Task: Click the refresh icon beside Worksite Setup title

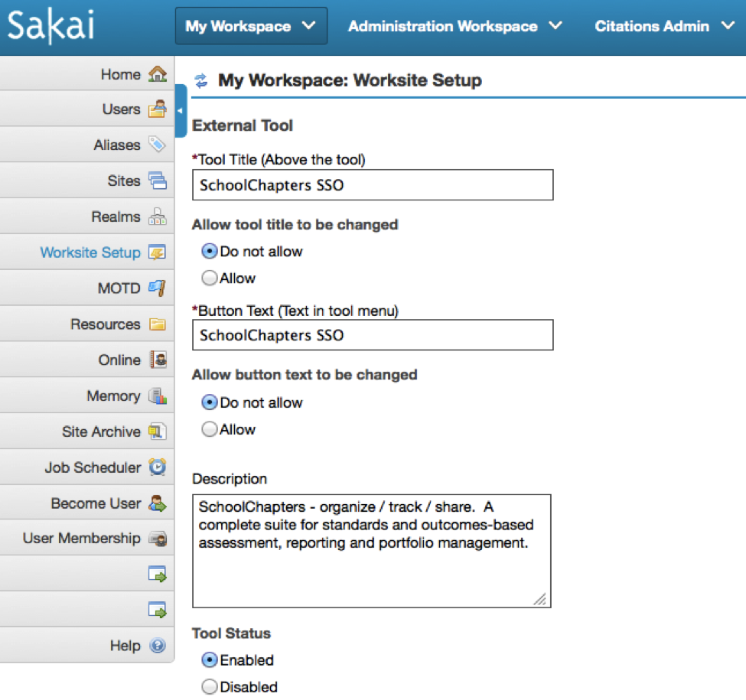Action: coord(201,80)
